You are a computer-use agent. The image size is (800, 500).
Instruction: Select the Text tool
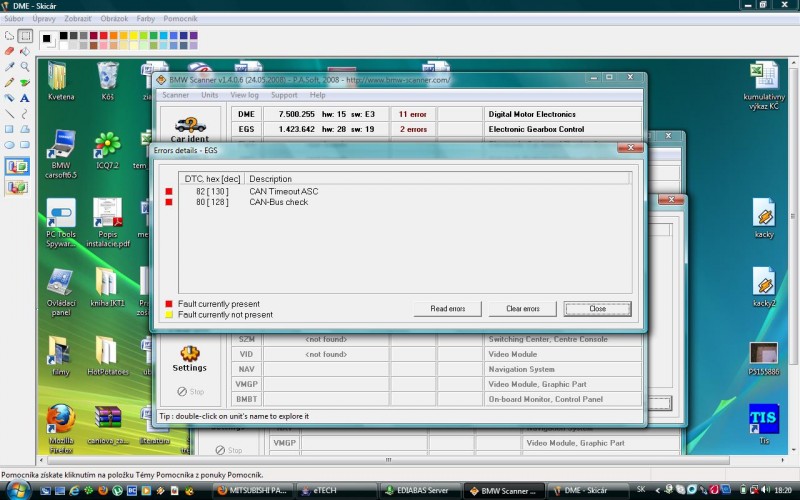(x=24, y=98)
